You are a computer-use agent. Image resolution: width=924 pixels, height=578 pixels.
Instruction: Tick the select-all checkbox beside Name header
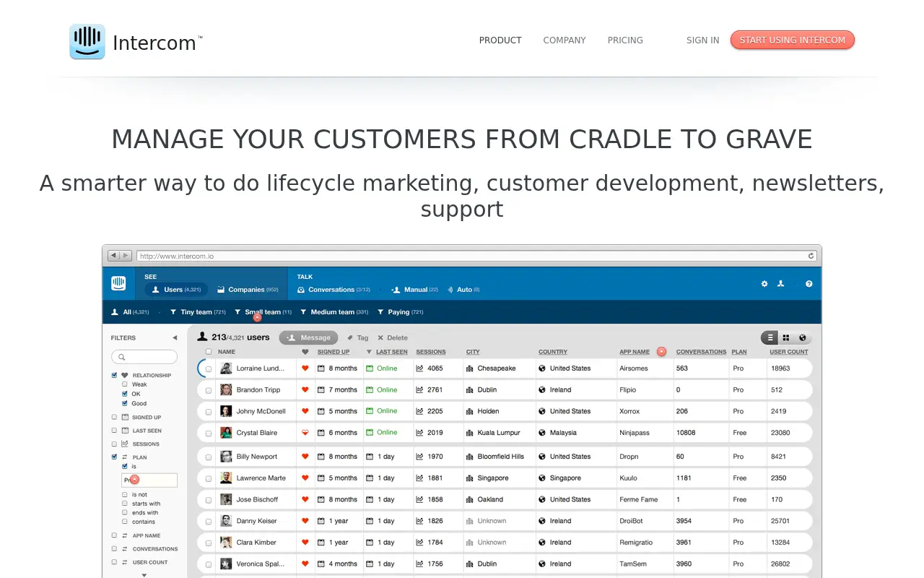[x=209, y=352]
